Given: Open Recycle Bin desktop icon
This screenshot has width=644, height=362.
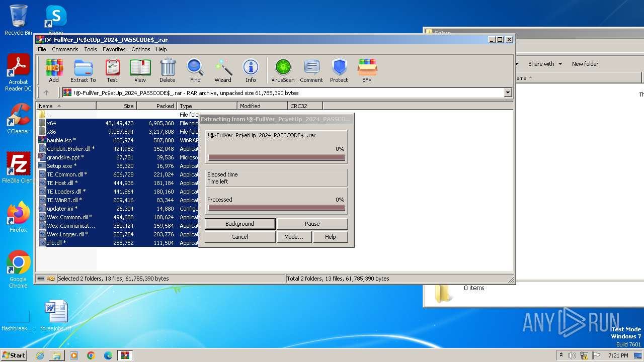Looking at the screenshot, I should point(18,20).
